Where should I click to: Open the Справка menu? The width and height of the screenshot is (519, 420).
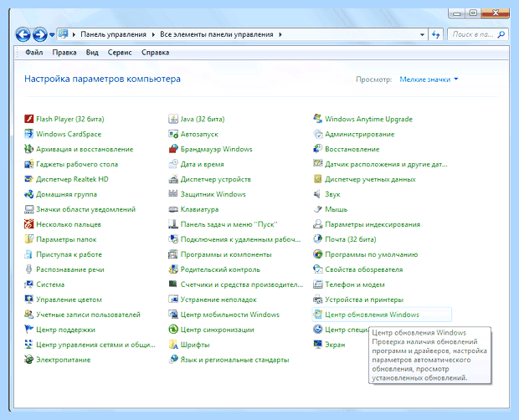tap(155, 53)
